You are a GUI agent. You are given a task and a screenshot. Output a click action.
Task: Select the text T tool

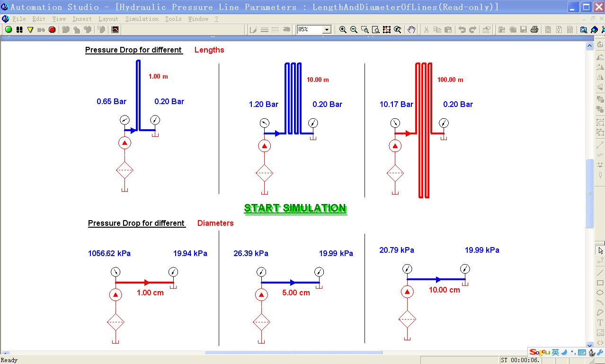click(600, 322)
